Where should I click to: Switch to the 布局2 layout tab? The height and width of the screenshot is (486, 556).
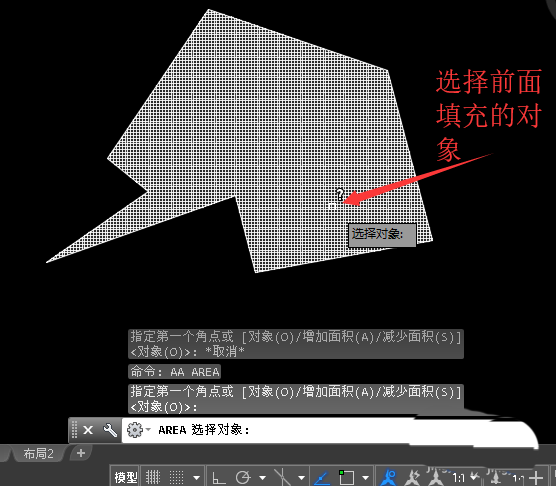[x=38, y=453]
